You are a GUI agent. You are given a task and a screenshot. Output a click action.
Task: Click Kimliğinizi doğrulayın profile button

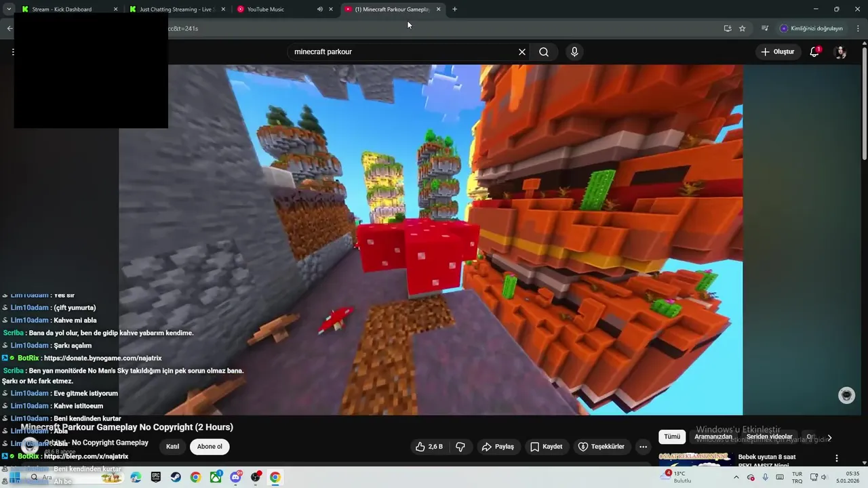pyautogui.click(x=811, y=28)
